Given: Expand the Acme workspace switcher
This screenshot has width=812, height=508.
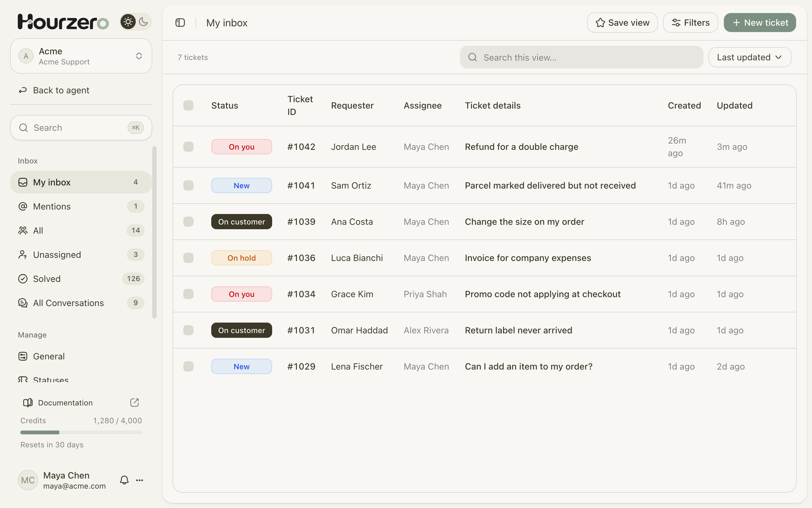Looking at the screenshot, I should [81, 56].
